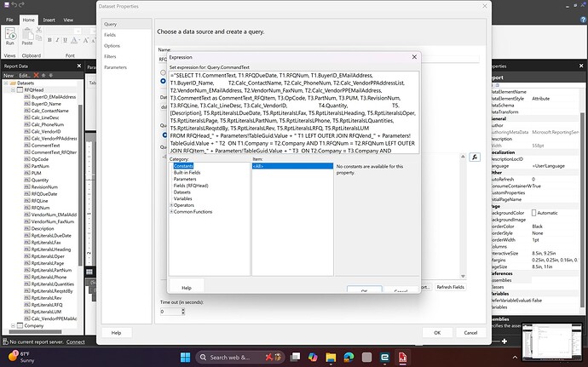Open the font color dropdown arrow
Viewport: 588px width, 367px height.
79,41
